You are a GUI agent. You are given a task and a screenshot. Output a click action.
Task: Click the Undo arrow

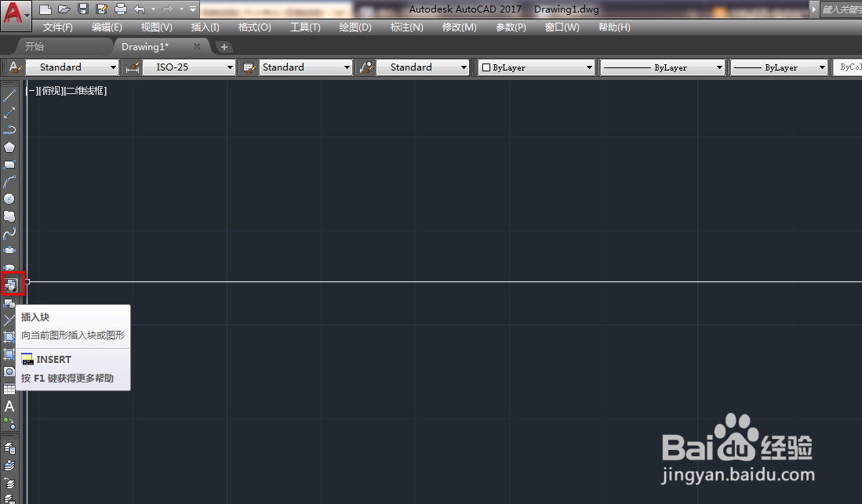[140, 9]
